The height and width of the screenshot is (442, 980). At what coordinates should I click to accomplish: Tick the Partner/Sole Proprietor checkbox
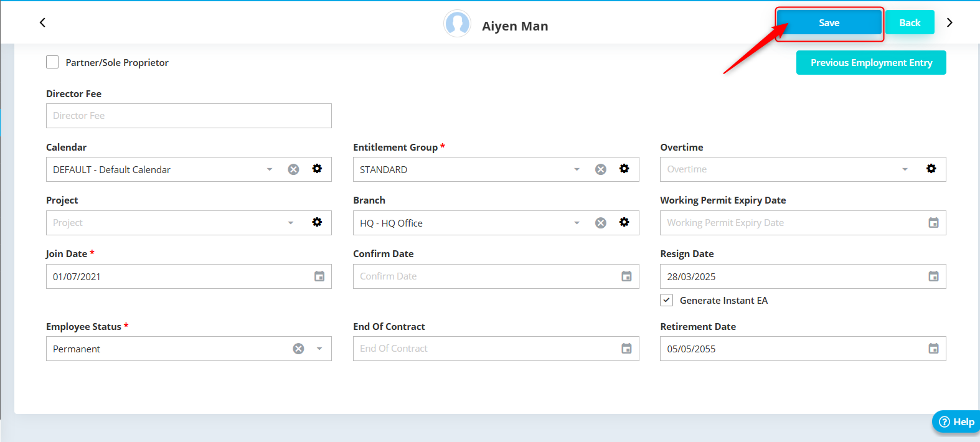pos(52,62)
